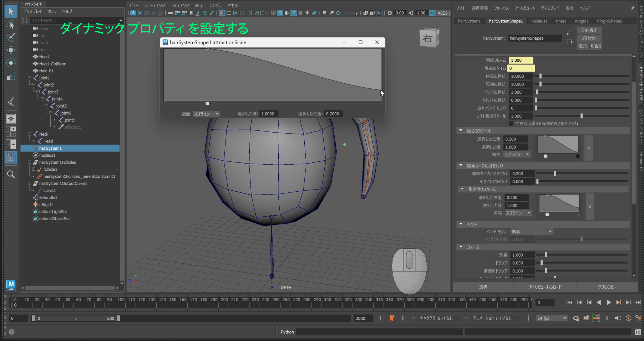Open the アトリビュート menu
Image resolution: width=644 pixels, height=341 pixels.
[524, 8]
